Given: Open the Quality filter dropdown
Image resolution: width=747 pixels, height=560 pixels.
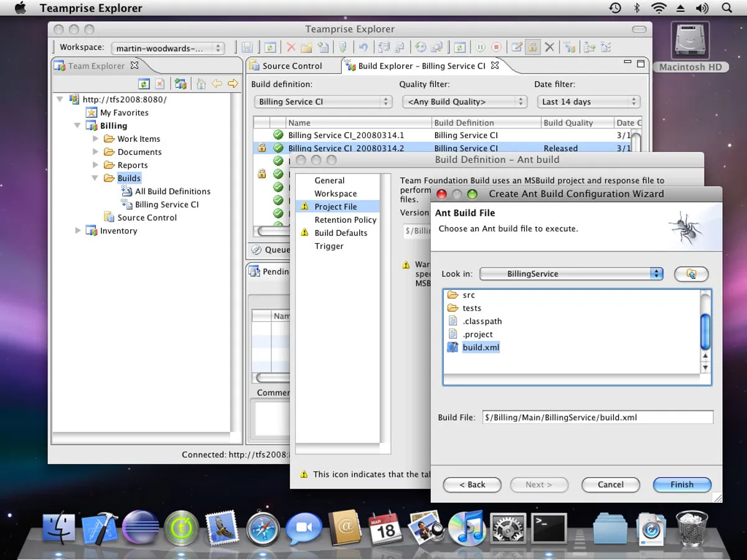Looking at the screenshot, I should [x=464, y=101].
